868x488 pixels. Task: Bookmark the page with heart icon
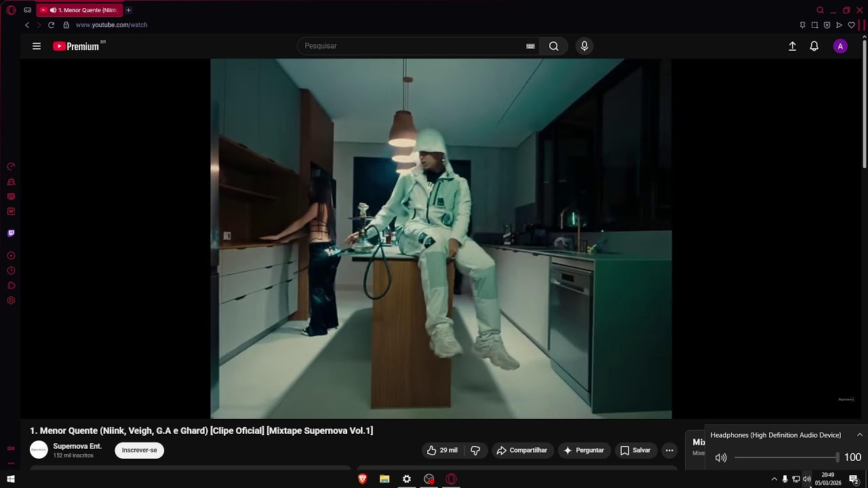852,25
